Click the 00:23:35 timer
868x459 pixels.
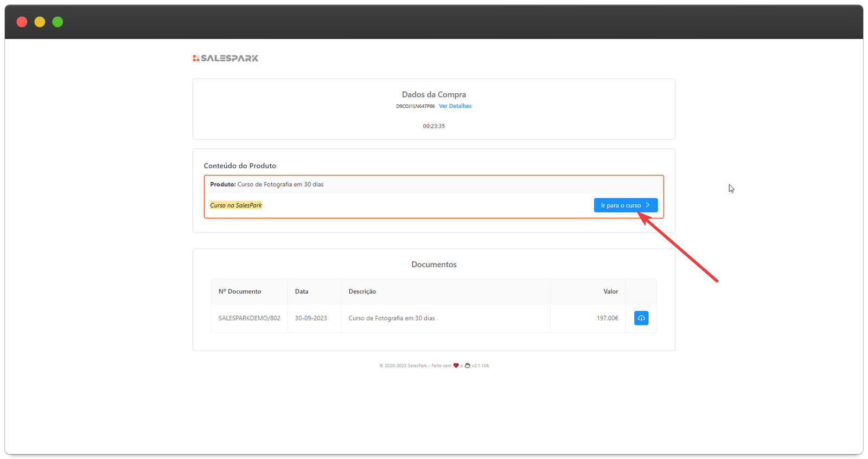click(x=433, y=126)
